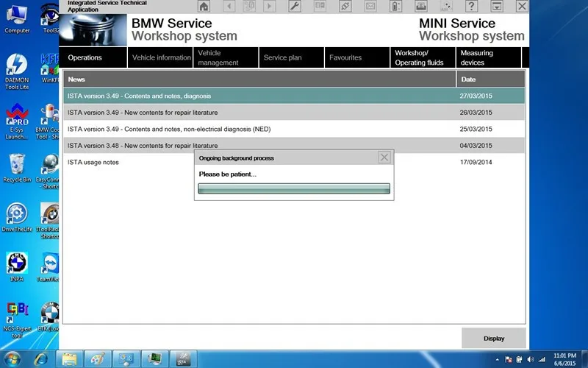Click the Computer desktop icon
Image resolution: width=588 pixels, height=368 pixels.
point(17,20)
